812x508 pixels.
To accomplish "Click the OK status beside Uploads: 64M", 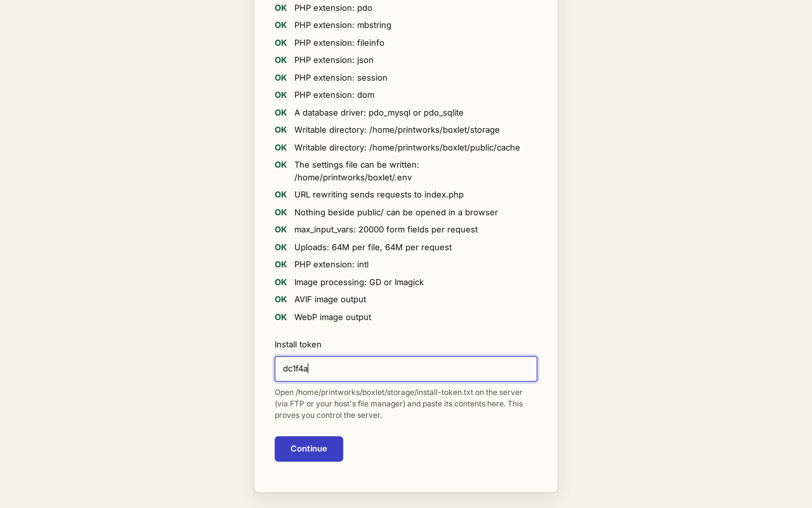I will click(x=280, y=247).
